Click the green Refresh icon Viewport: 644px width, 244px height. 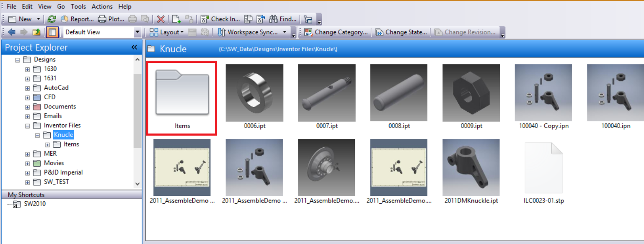click(x=52, y=19)
